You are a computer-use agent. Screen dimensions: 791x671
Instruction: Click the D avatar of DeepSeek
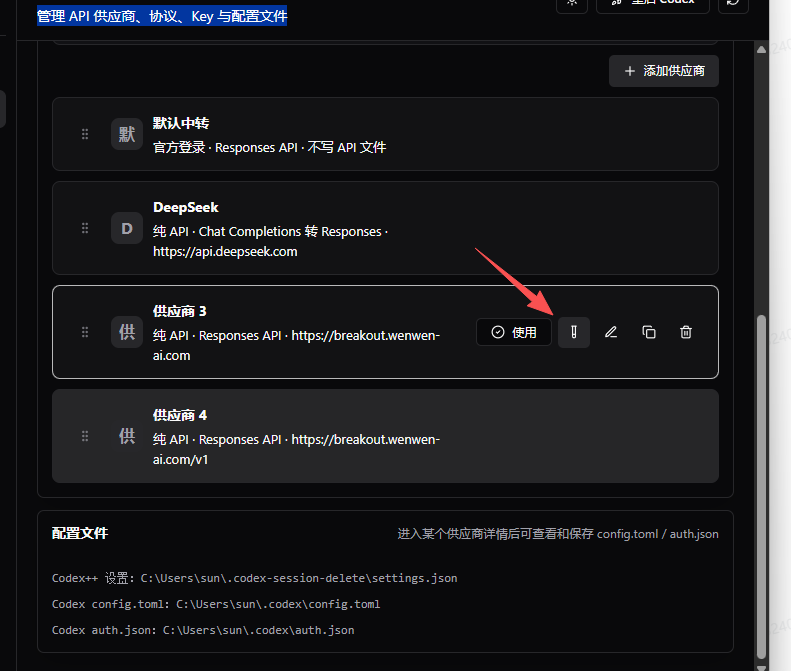tap(127, 228)
